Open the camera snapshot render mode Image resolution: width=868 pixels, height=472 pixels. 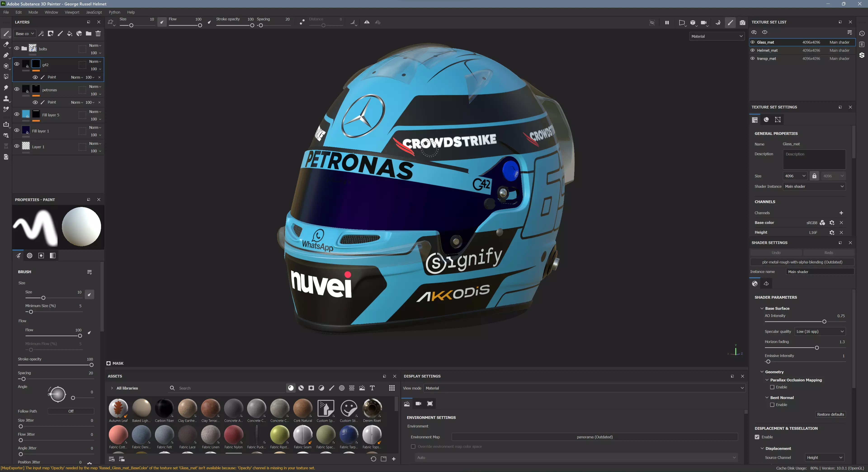coord(742,23)
